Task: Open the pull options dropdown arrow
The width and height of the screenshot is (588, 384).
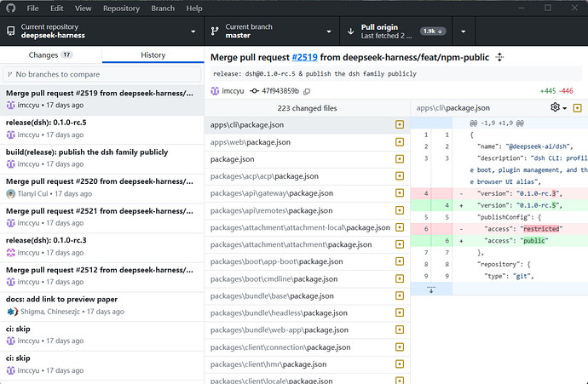Action: [x=464, y=32]
